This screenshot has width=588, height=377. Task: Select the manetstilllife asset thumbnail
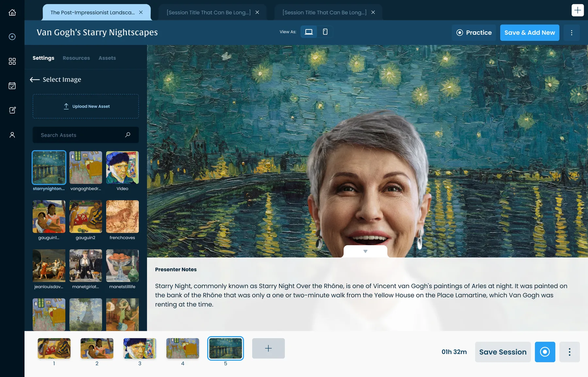click(122, 266)
